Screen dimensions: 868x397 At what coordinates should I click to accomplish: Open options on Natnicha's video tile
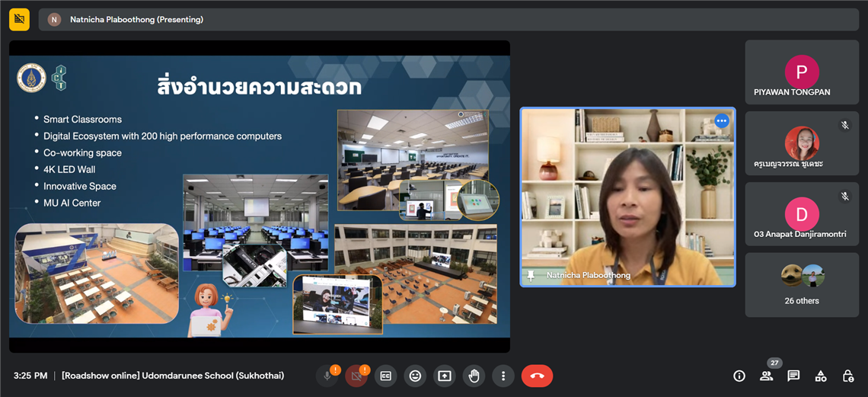[x=721, y=121]
